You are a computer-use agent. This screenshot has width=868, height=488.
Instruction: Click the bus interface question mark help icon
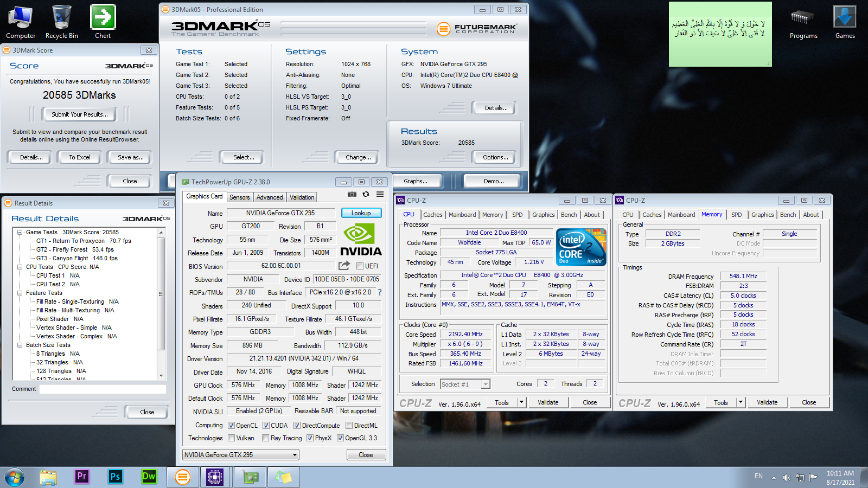[380, 292]
